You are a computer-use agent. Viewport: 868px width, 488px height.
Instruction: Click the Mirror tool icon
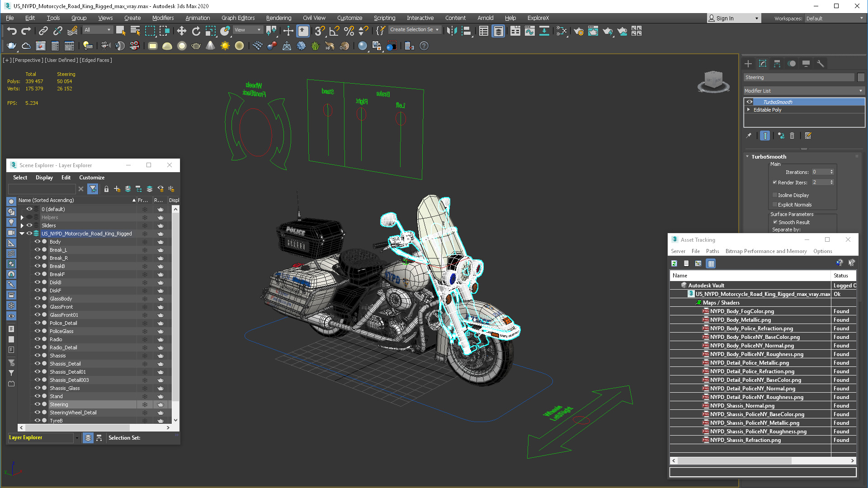[452, 31]
